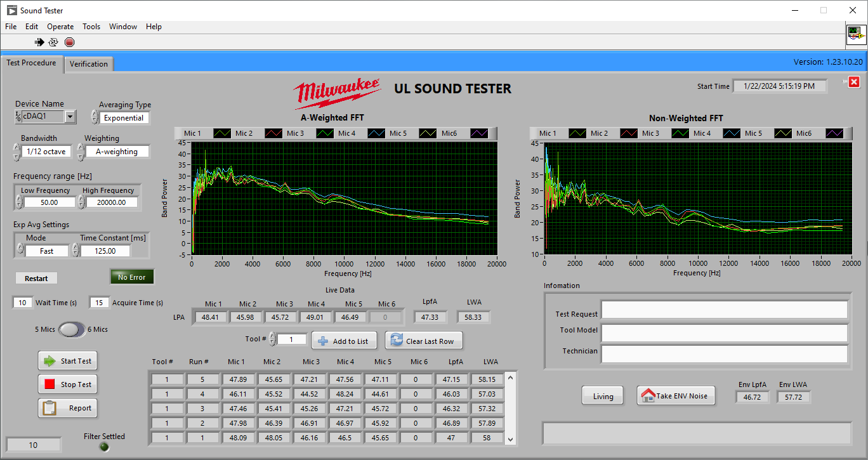This screenshot has width=868, height=460.
Task: Click the Stop Test button
Action: [68, 384]
